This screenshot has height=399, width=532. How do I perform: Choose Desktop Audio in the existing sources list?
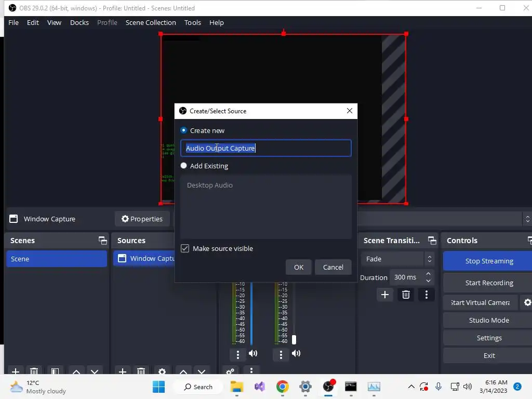click(x=210, y=185)
